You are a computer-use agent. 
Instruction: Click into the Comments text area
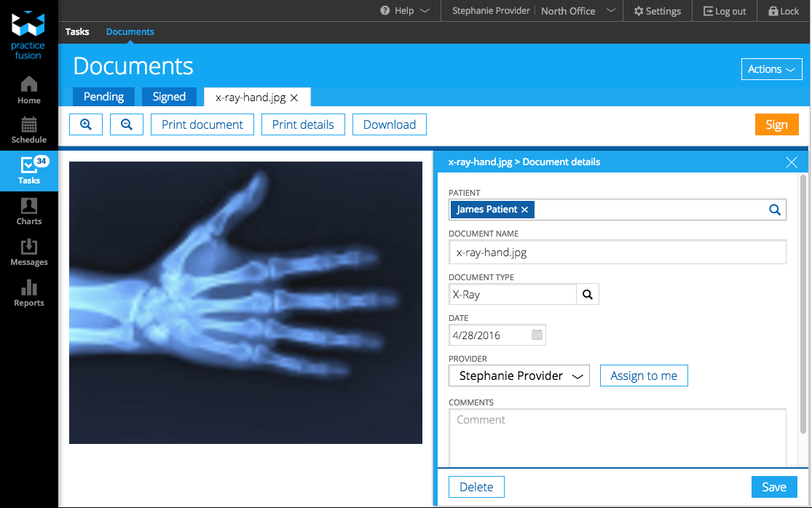point(617,437)
